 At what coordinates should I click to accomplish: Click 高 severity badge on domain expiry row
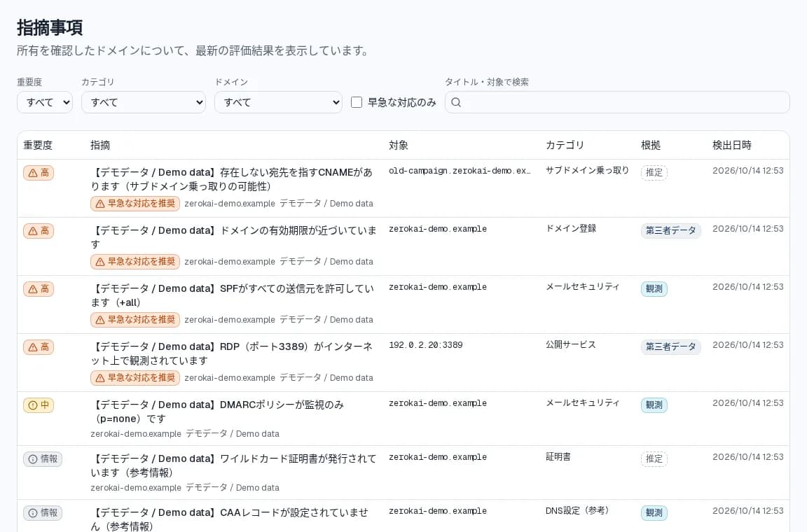[39, 231]
